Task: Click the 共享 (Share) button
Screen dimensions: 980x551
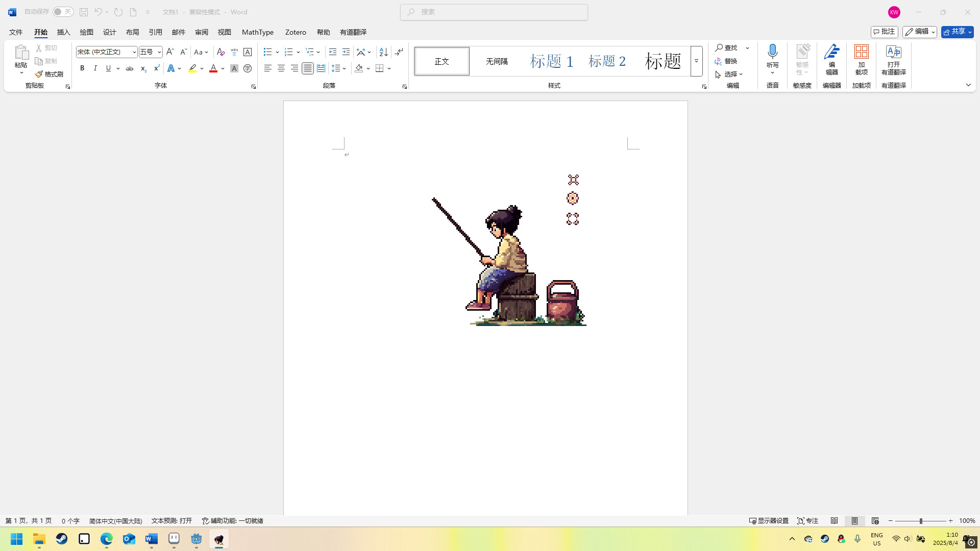Action: pyautogui.click(x=955, y=32)
